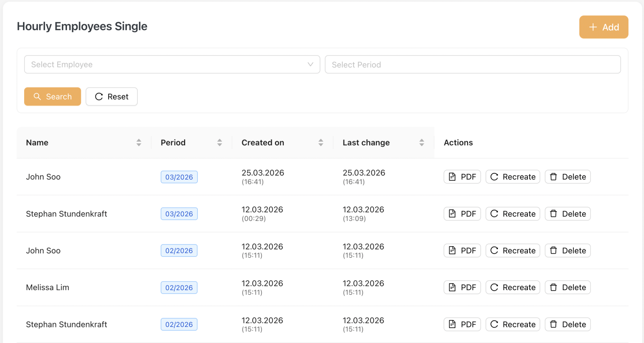Image resolution: width=644 pixels, height=343 pixels.
Task: Open PDF for Stephan Stundenkraft 03/2026
Action: pos(462,214)
